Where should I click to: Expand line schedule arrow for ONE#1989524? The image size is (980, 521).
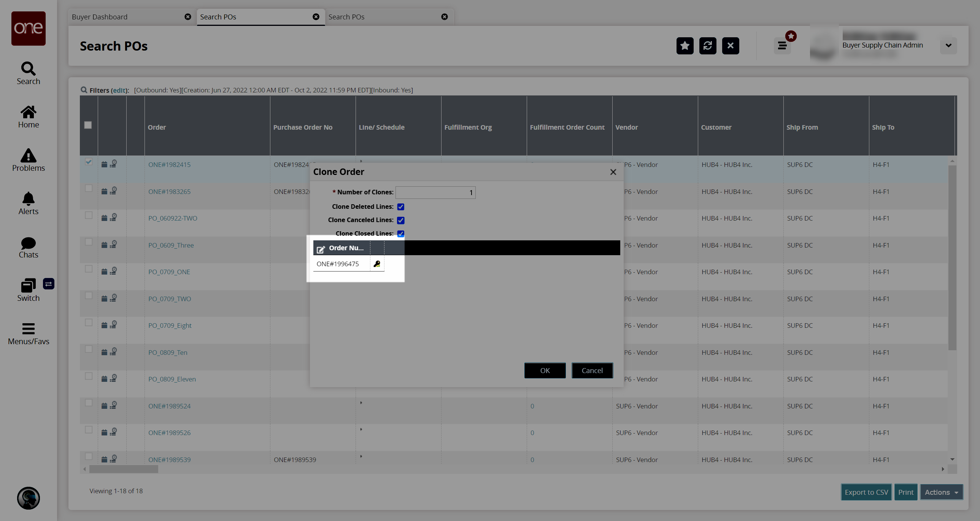pos(361,403)
